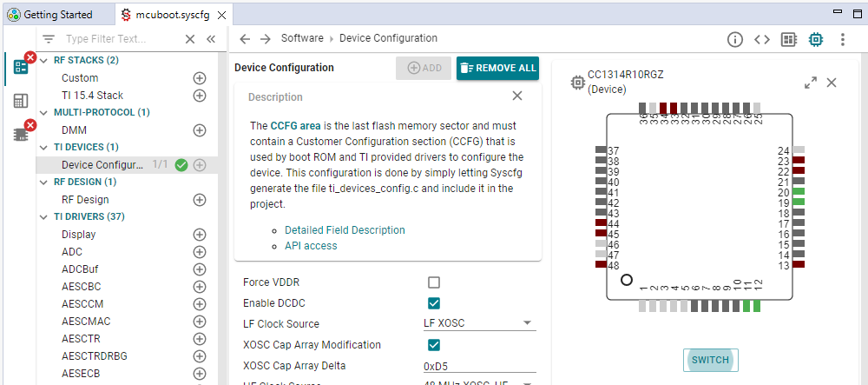Disable the Enable DCDC checkbox
The height and width of the screenshot is (385, 868).
434,303
